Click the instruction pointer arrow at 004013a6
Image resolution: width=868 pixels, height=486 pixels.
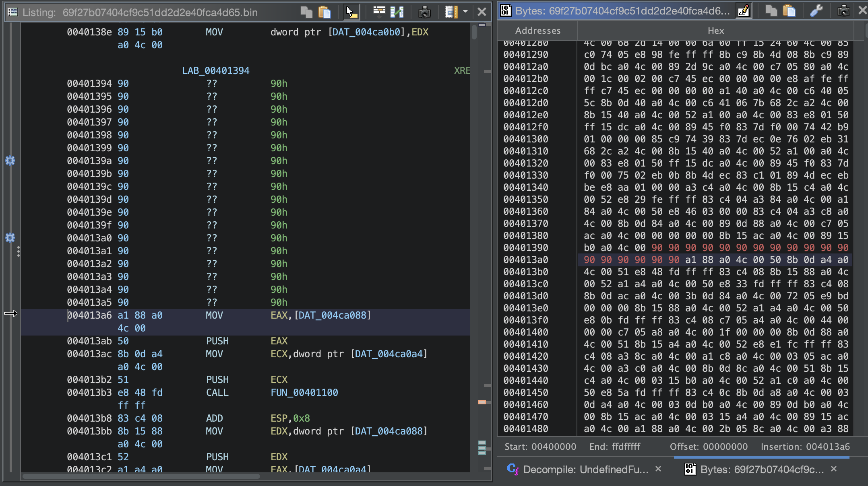point(10,313)
